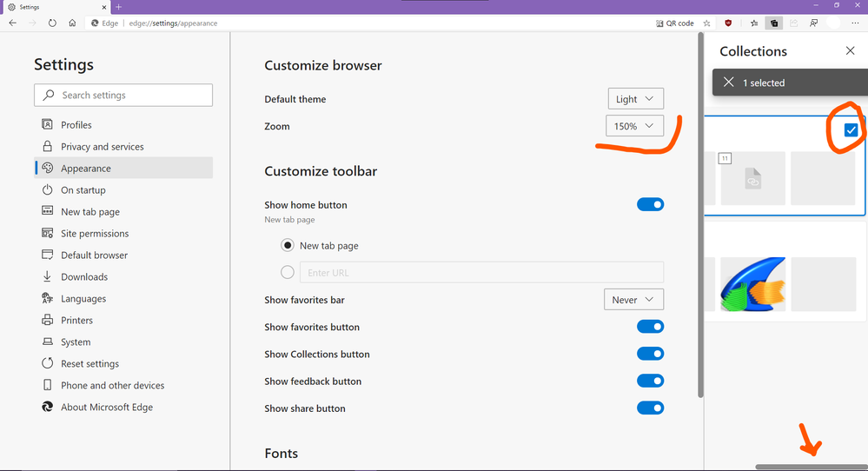Image resolution: width=868 pixels, height=471 pixels.
Task: Close the Settings tab
Action: 104,7
